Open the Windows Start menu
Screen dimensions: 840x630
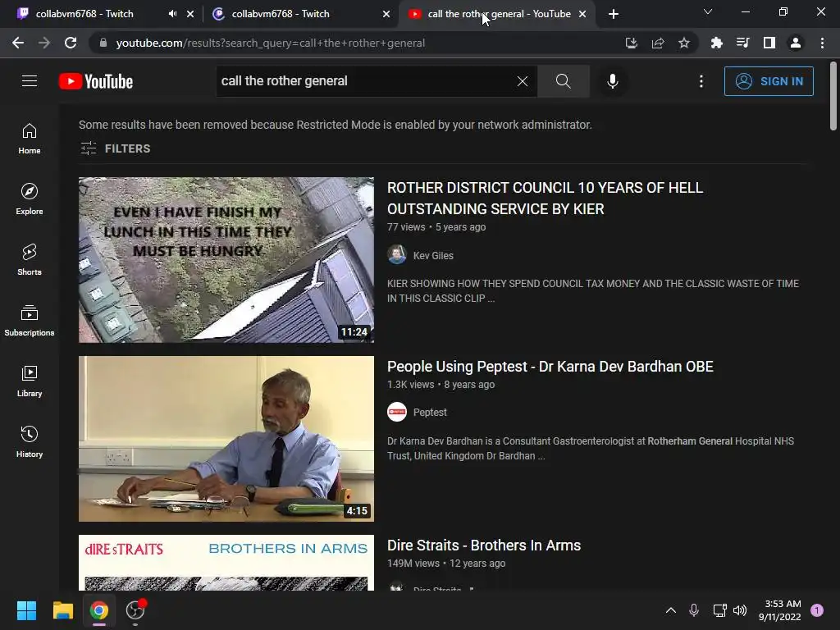coord(26,610)
